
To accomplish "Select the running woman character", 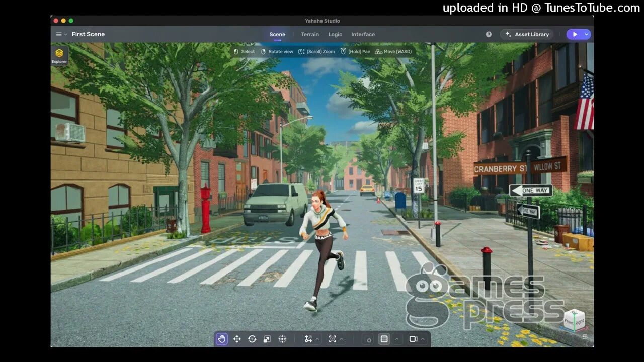I will click(322, 250).
